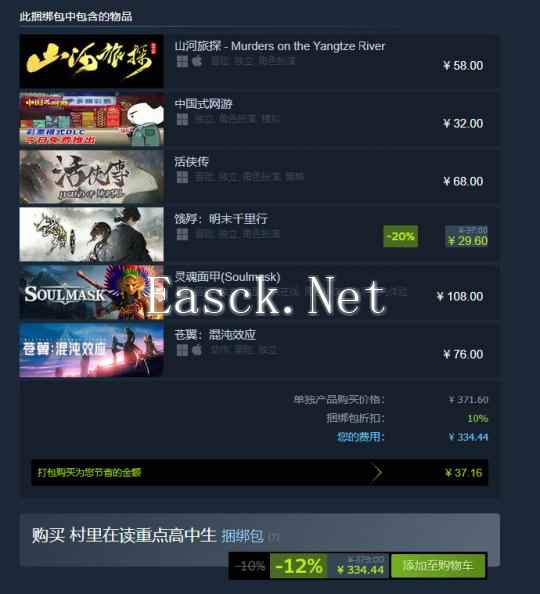Open the 苍翼:混沌效应 banner thumbnail
The image size is (540, 594).
[91, 350]
